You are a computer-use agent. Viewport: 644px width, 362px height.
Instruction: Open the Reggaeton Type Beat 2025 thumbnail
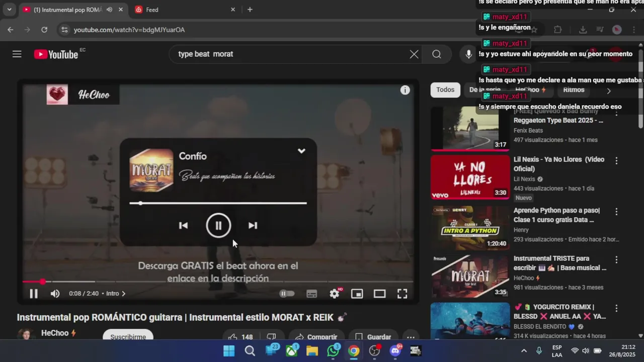pyautogui.click(x=470, y=129)
